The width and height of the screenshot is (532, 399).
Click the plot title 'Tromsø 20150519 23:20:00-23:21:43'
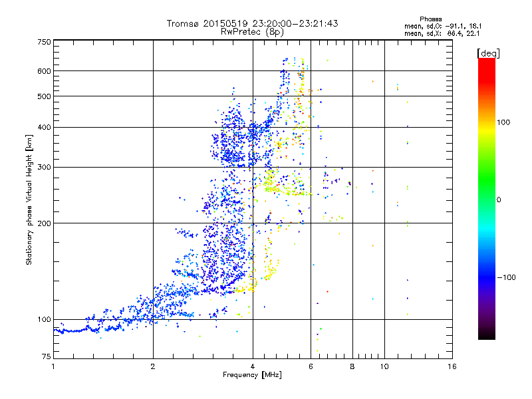(x=252, y=23)
